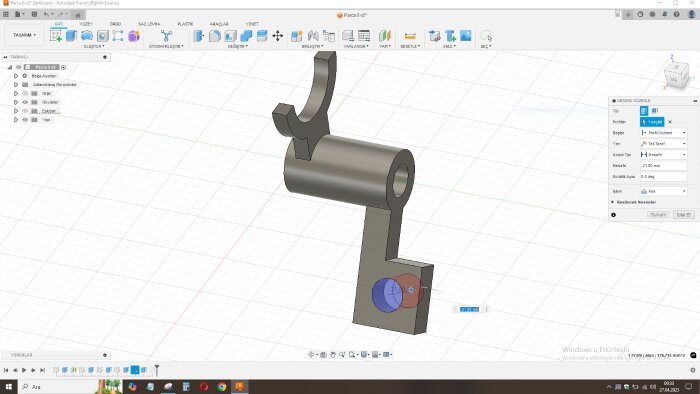Open the Windows Start menu
This screenshot has width=700, height=394.
[x=8, y=386]
